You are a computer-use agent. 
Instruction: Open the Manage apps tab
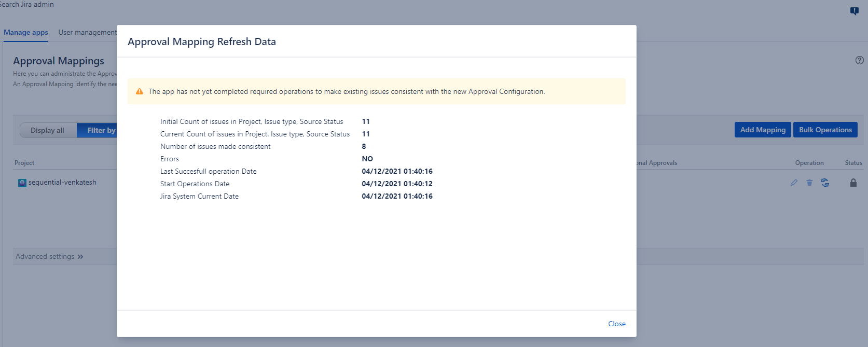pyautogui.click(x=26, y=32)
